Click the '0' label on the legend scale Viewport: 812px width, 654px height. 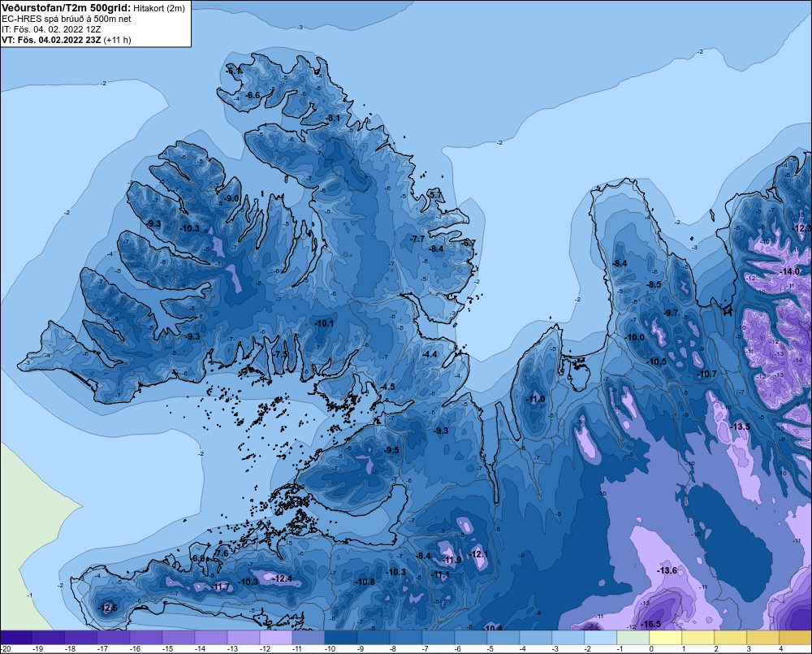point(651,649)
